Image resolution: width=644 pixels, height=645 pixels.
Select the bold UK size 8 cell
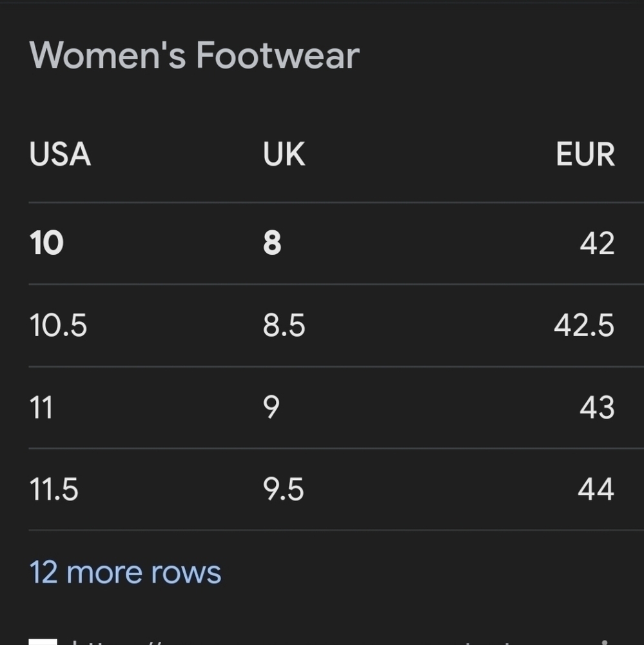[272, 243]
